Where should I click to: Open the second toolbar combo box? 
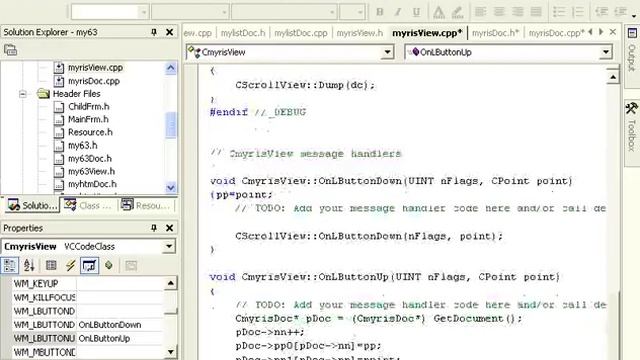coord(224,12)
